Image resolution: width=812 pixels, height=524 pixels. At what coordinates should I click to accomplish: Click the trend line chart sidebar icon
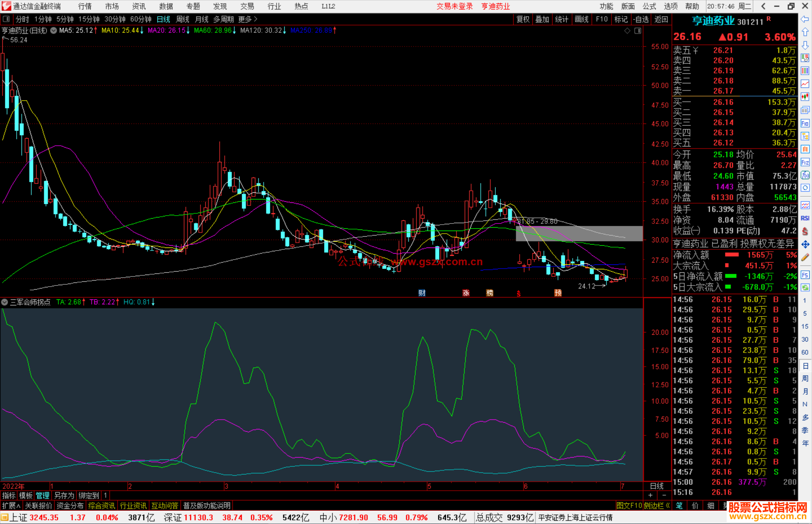coord(805,83)
